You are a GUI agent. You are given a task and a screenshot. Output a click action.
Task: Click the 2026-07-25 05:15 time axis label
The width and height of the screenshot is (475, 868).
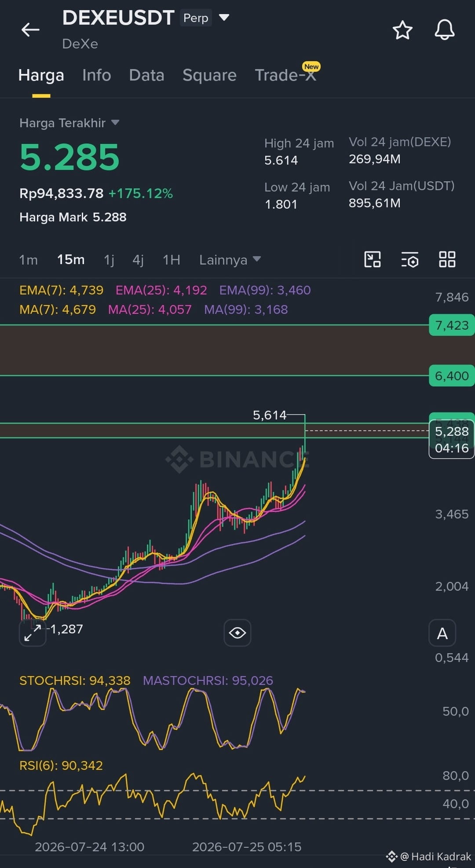click(247, 847)
